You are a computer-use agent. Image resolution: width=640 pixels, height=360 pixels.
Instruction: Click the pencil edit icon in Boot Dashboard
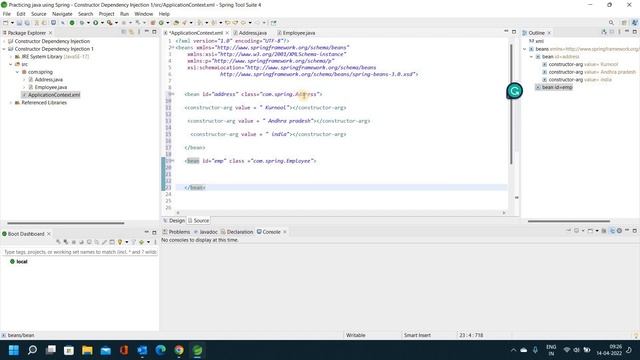(x=104, y=242)
